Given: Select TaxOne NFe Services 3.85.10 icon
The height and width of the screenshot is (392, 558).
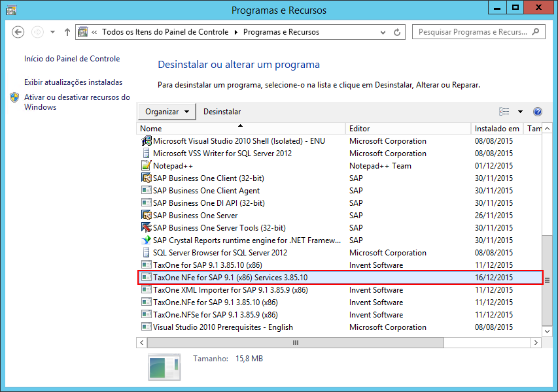Looking at the screenshot, I should (147, 277).
